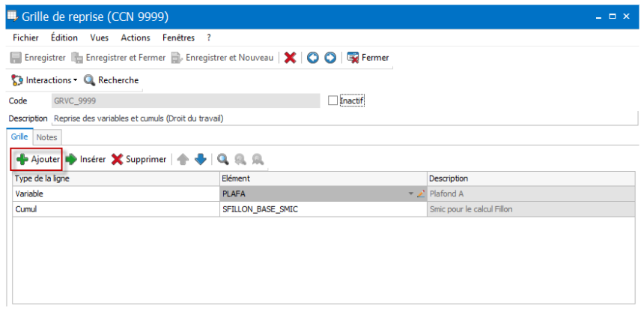Viewport: 644px width, 309px height.
Task: Click the grid search magnifier icon
Action: tap(223, 159)
